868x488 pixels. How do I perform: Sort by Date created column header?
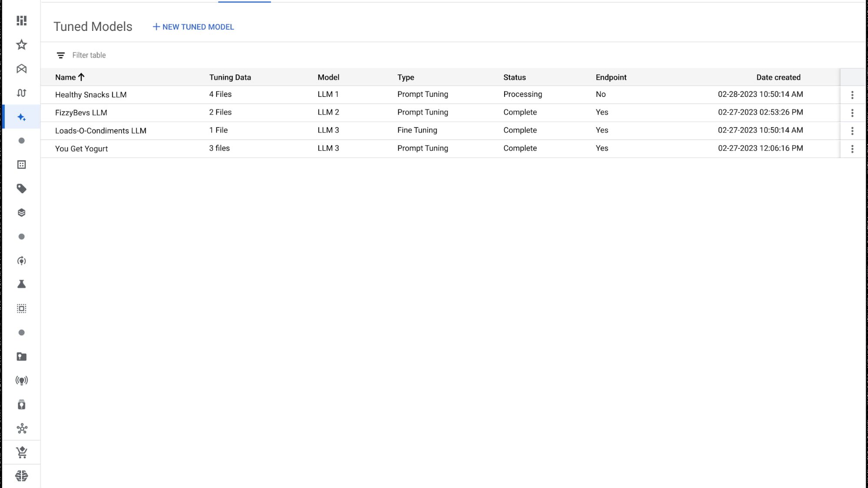pyautogui.click(x=778, y=77)
